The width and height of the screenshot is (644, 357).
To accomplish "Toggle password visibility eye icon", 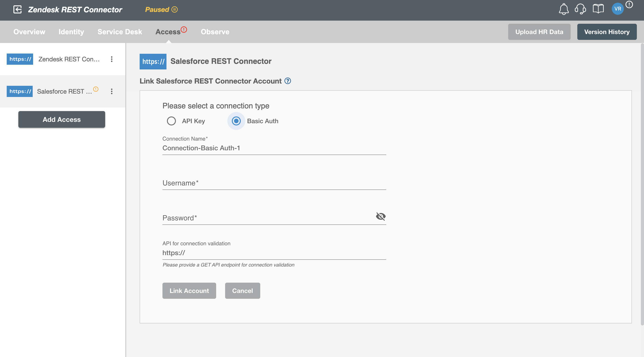I will (381, 216).
